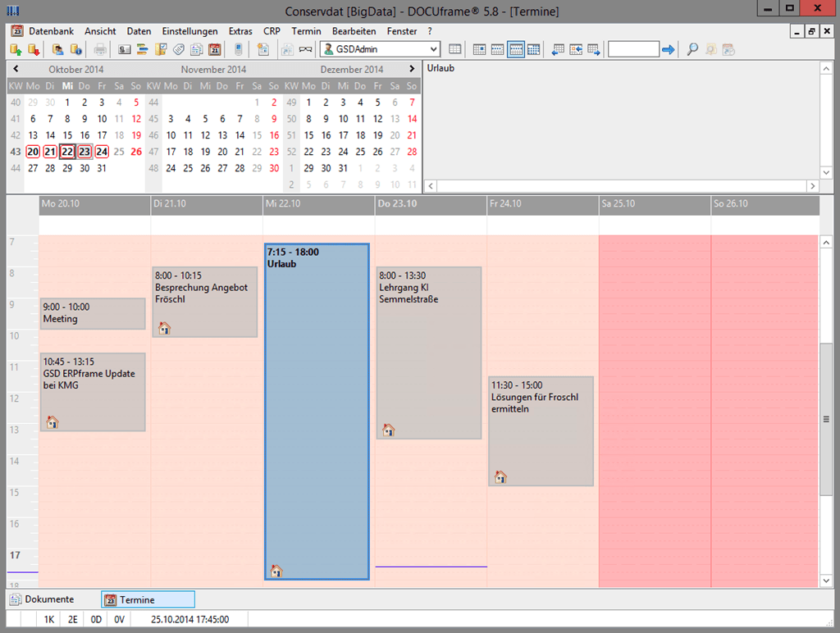Select October 31 in the mini calendar
This screenshot has width=840, height=633.
tap(102, 168)
